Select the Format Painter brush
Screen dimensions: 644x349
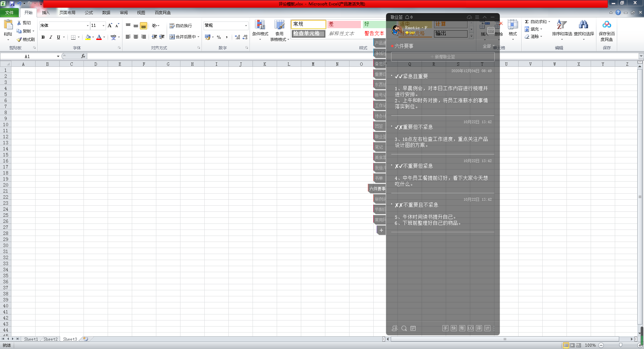[26, 39]
